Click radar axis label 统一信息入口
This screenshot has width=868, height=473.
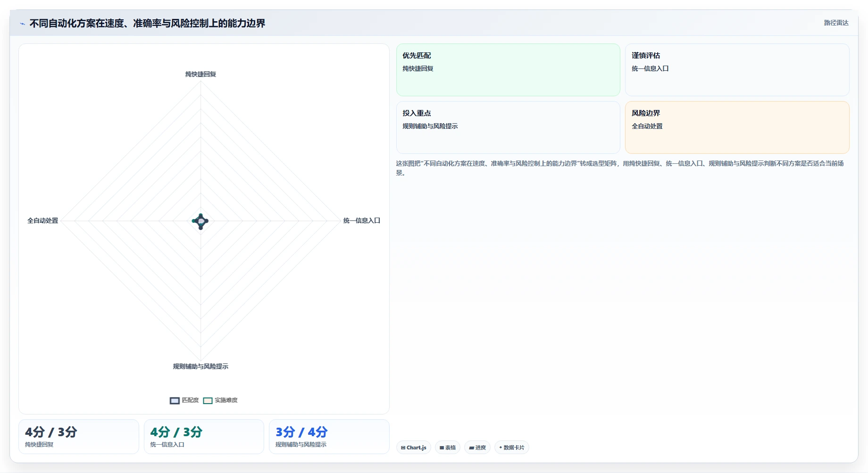pyautogui.click(x=362, y=220)
